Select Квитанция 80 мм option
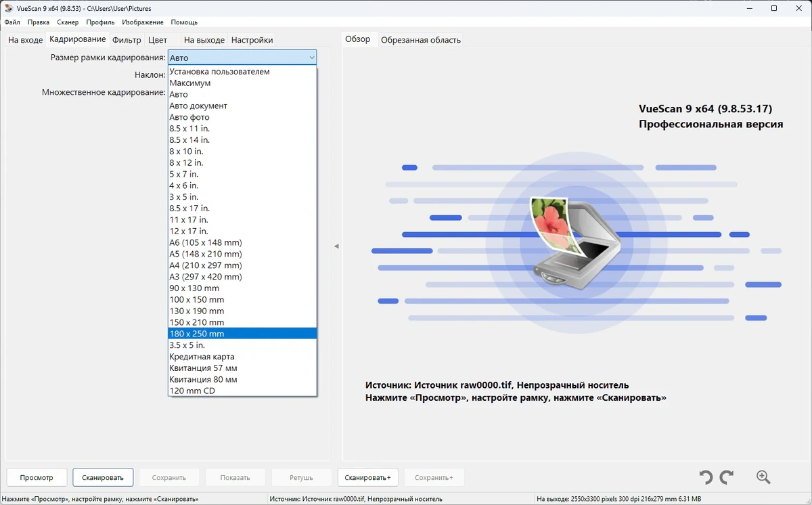812x505 pixels. tap(242, 379)
